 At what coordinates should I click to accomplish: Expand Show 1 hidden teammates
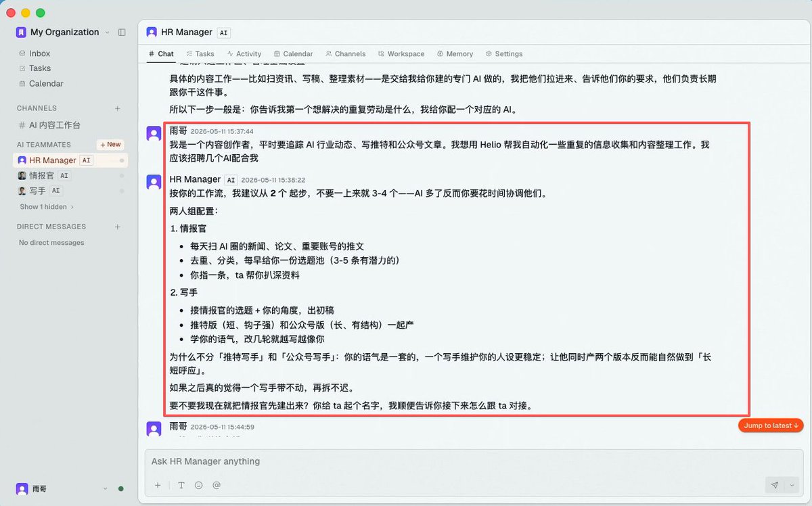[x=47, y=206]
